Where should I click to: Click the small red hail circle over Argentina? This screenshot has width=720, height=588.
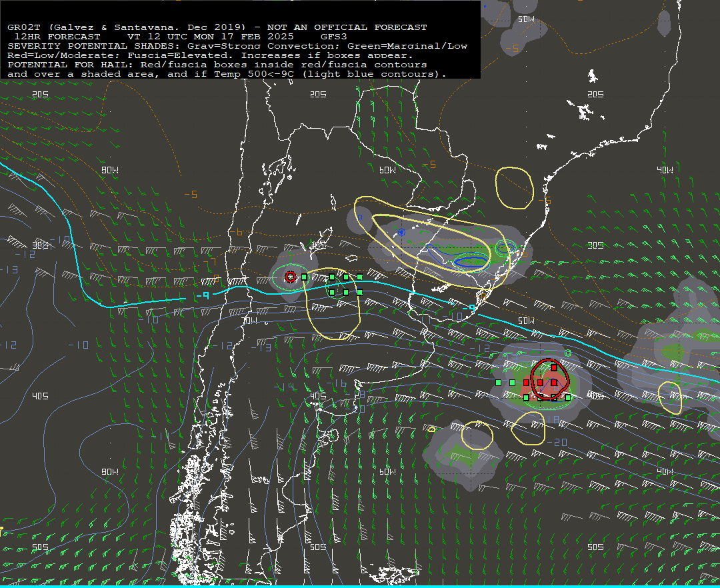point(290,276)
